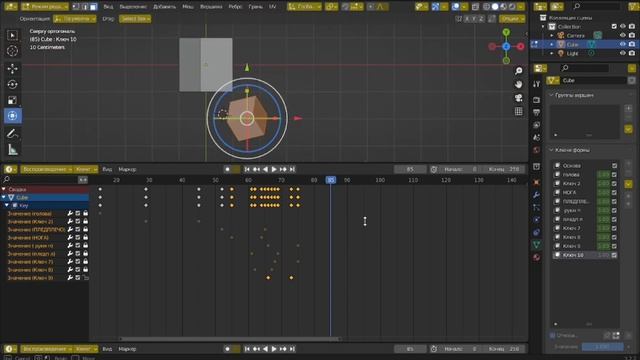
Task: Click the viewport pan hand icon
Action: [x=518, y=84]
